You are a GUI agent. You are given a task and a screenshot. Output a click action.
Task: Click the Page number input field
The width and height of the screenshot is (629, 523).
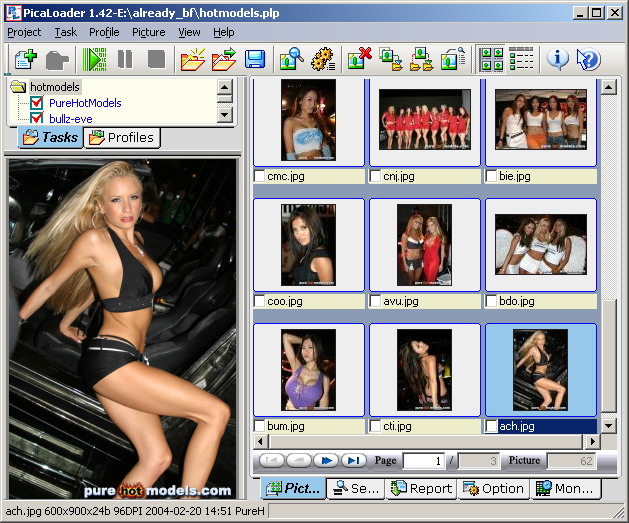[x=423, y=461]
